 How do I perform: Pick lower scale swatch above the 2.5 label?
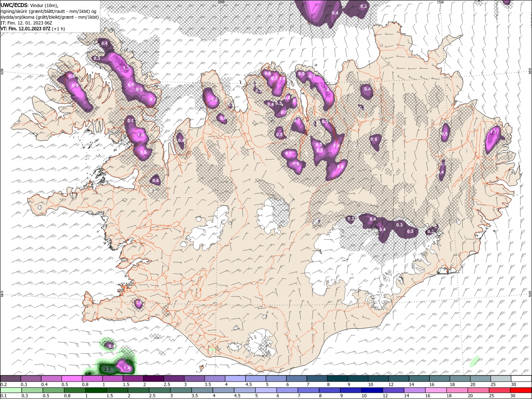click(x=160, y=390)
